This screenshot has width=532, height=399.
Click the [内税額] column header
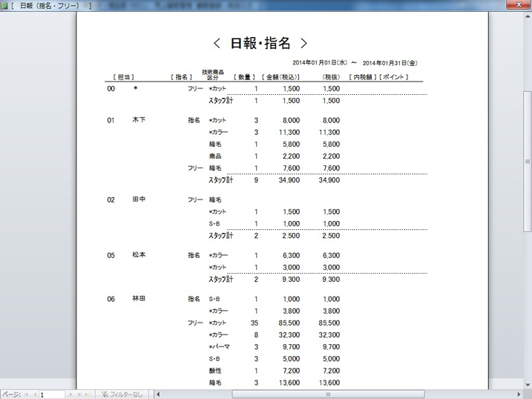tap(363, 77)
